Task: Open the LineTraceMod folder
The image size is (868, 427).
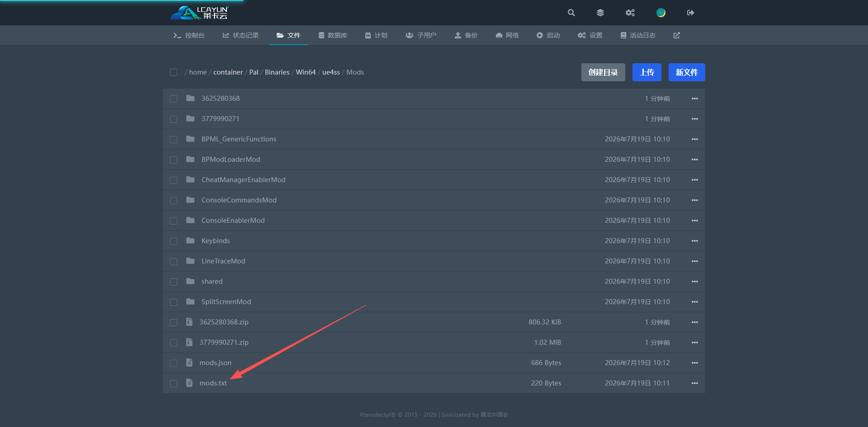Action: point(223,261)
